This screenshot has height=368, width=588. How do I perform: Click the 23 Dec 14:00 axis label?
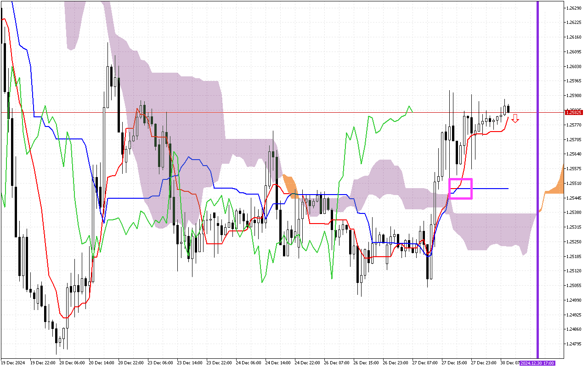(190, 363)
